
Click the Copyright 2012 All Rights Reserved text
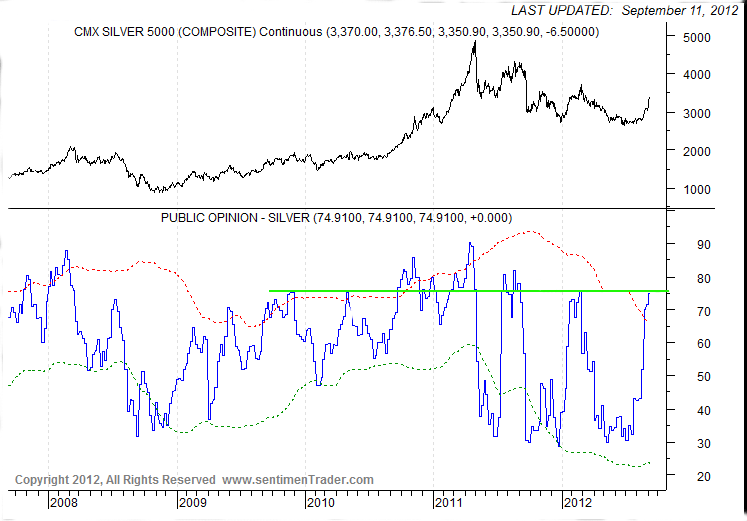pyautogui.click(x=116, y=480)
